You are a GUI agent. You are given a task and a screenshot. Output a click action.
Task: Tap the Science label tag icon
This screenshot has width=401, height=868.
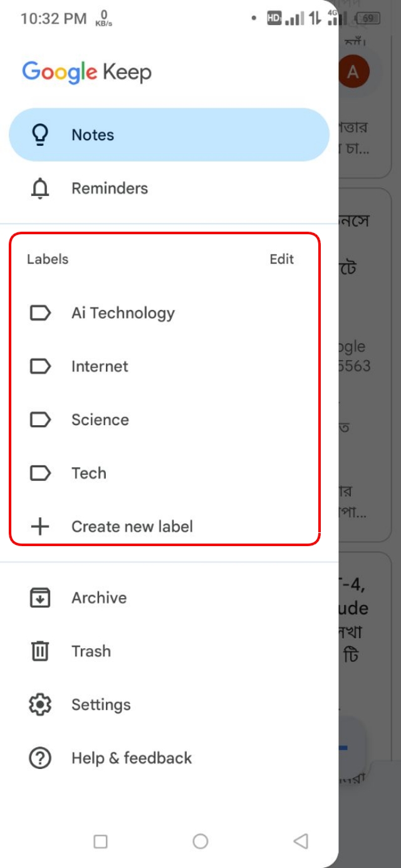click(41, 420)
